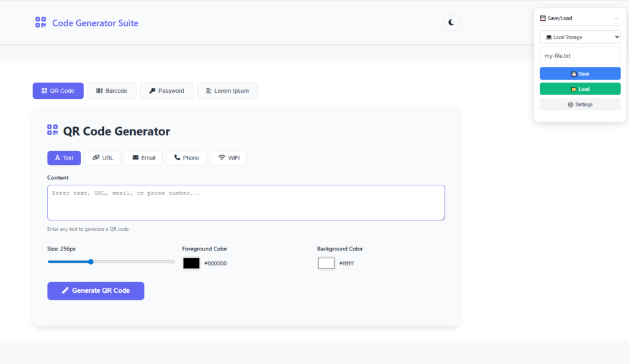
Task: Switch to the Password tab
Action: point(166,91)
